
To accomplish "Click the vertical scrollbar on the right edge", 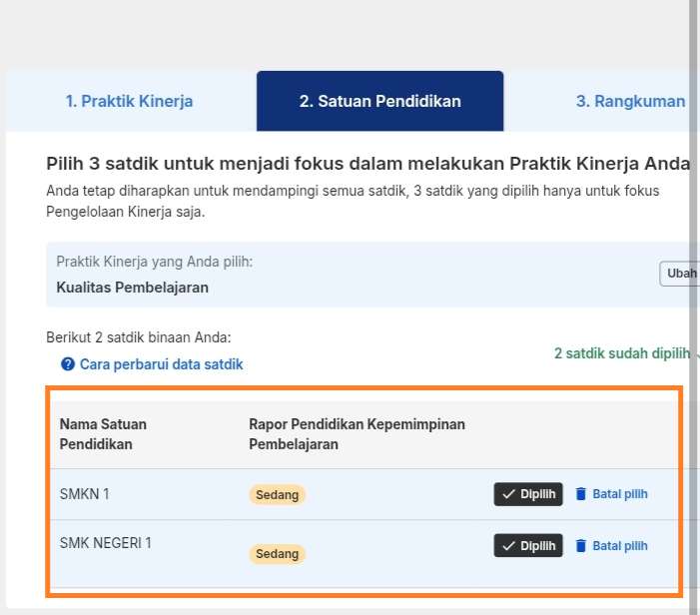I will (x=694, y=307).
